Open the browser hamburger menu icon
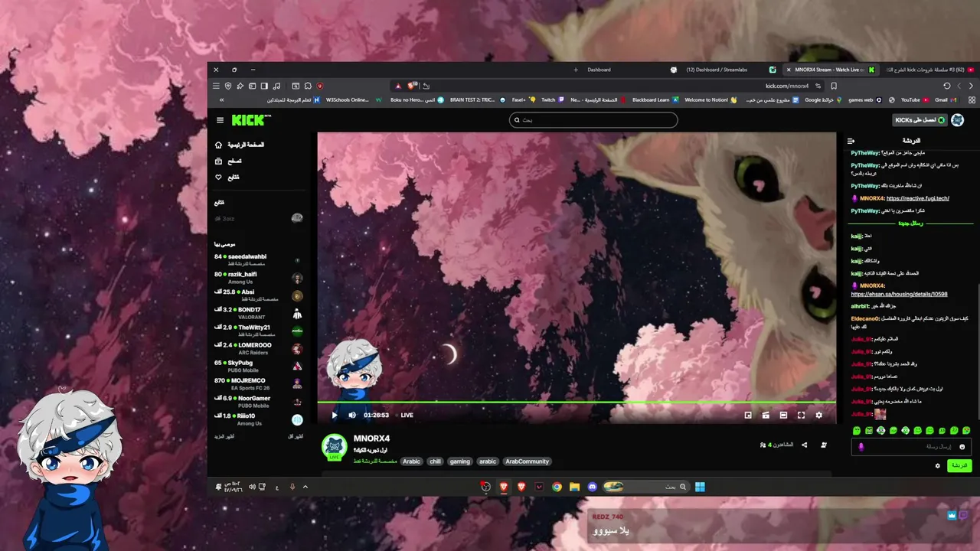 (216, 86)
